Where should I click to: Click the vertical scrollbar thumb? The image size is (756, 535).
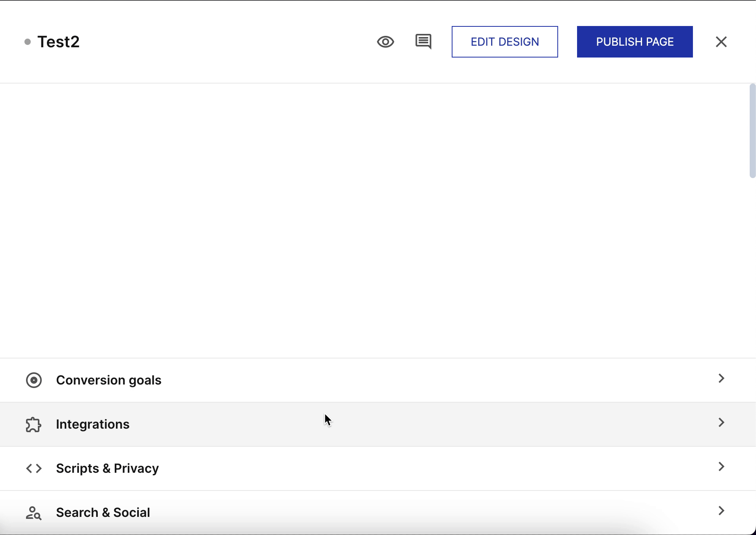tap(752, 131)
